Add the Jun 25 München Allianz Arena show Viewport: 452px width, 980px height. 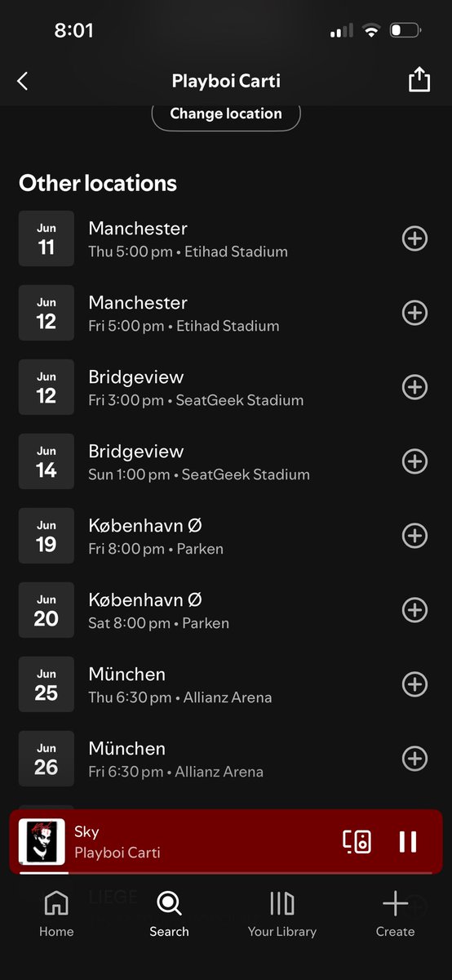[415, 684]
